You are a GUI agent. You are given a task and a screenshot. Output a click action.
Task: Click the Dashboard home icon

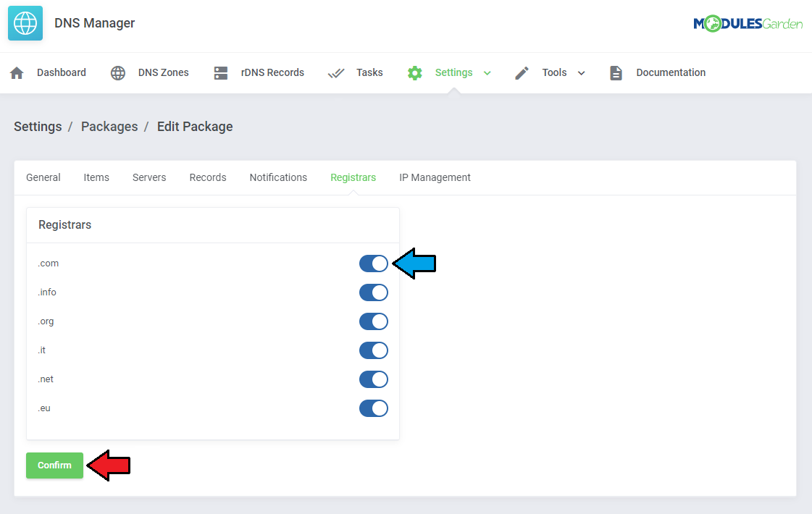[x=17, y=73]
